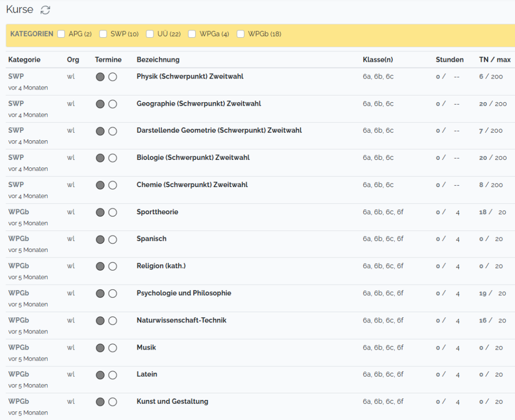Click the refresh icon next to Kurse
This screenshot has height=420, width=515.
tap(45, 10)
